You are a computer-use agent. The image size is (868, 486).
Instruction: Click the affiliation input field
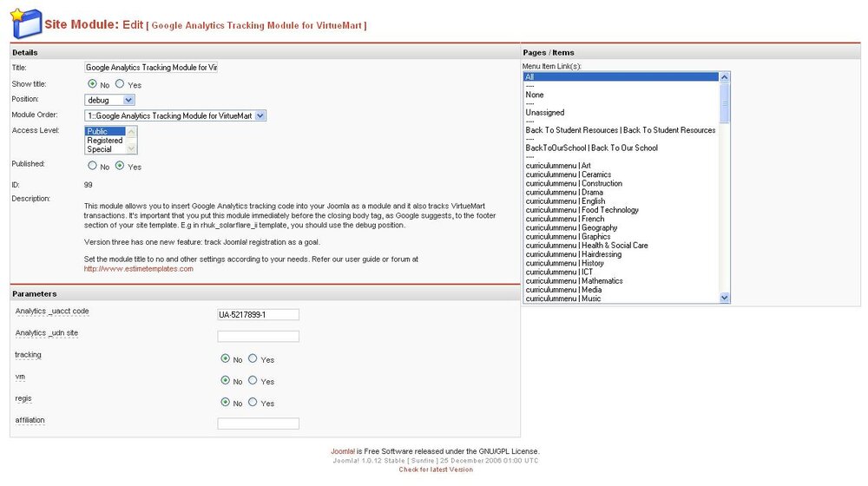pos(258,424)
